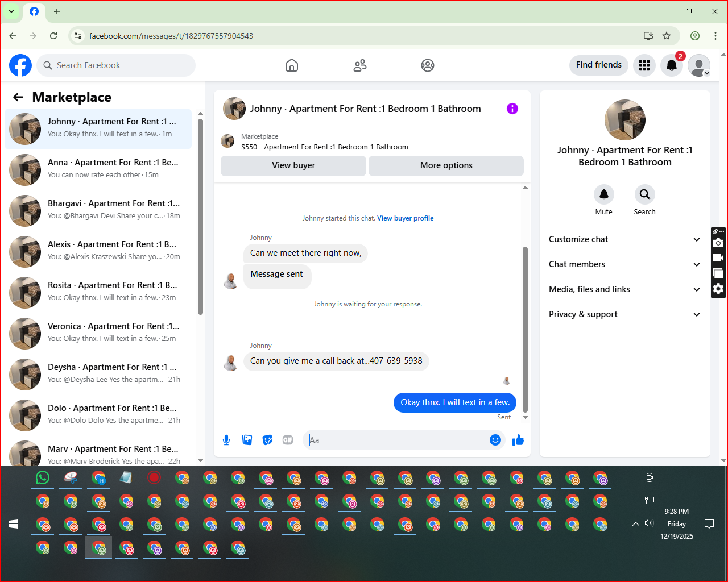Click the browser address bar URL

tap(171, 36)
